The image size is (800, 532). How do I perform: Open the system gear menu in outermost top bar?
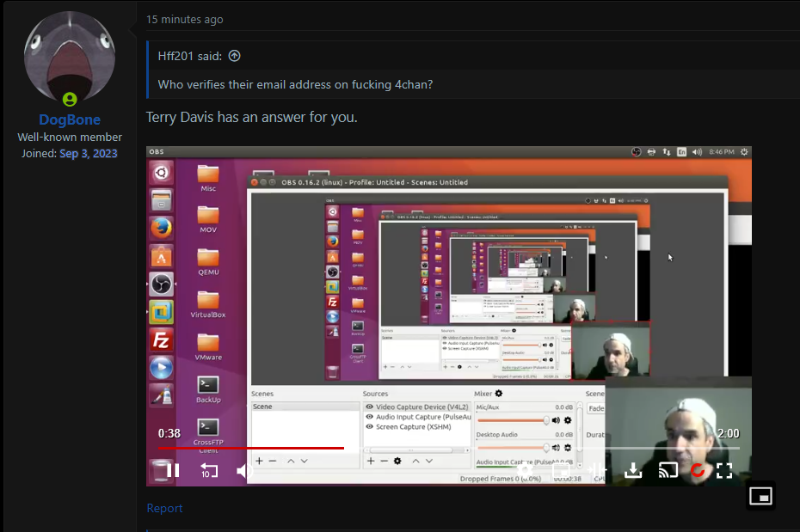coord(744,152)
